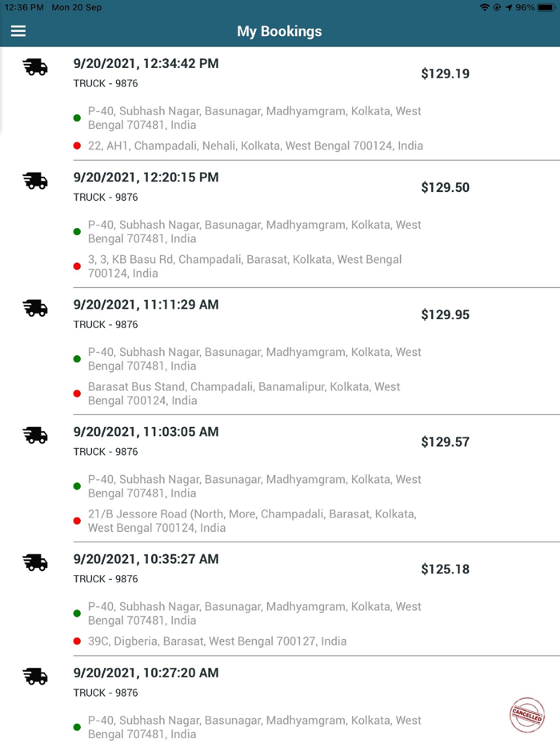560x747 pixels.
Task: Tap drop address 22, AH1, Champadali
Action: [255, 146]
